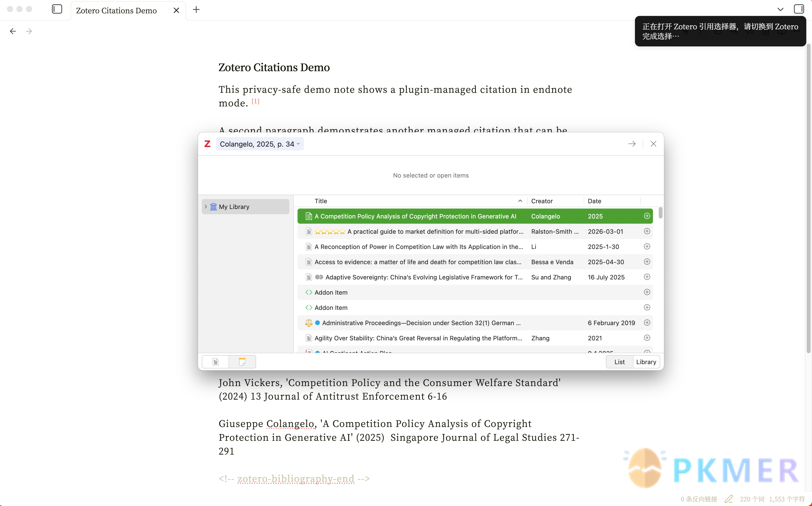
Task: Click the blue tag dot on Administrative Proceedings
Action: (x=317, y=322)
